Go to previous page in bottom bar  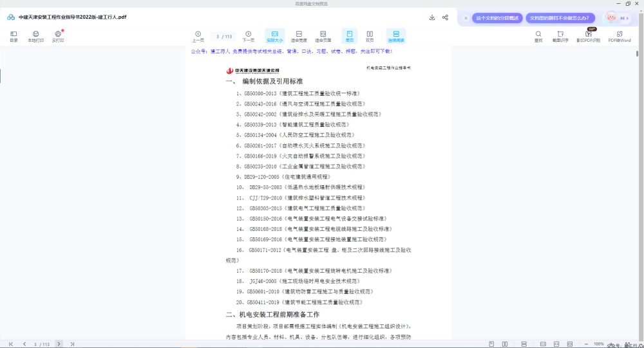[x=24, y=344]
